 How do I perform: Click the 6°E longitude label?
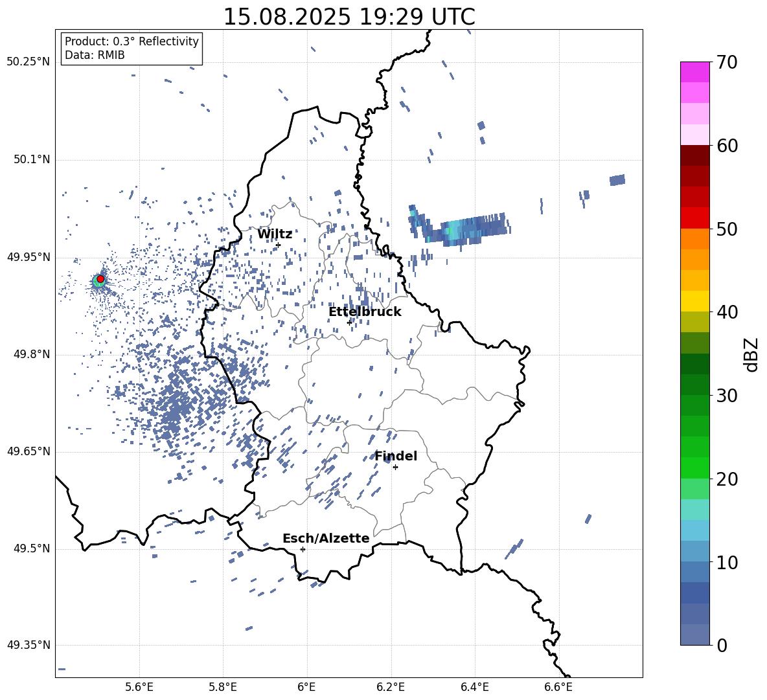point(306,687)
